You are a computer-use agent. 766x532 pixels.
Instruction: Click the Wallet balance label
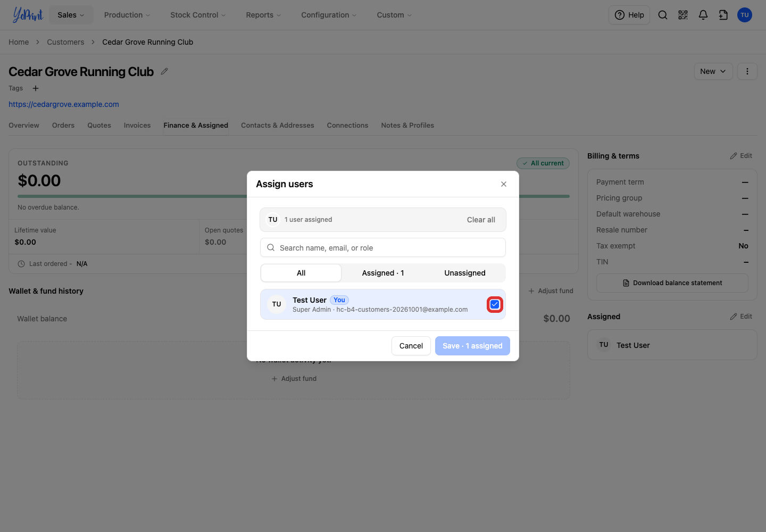click(x=42, y=319)
